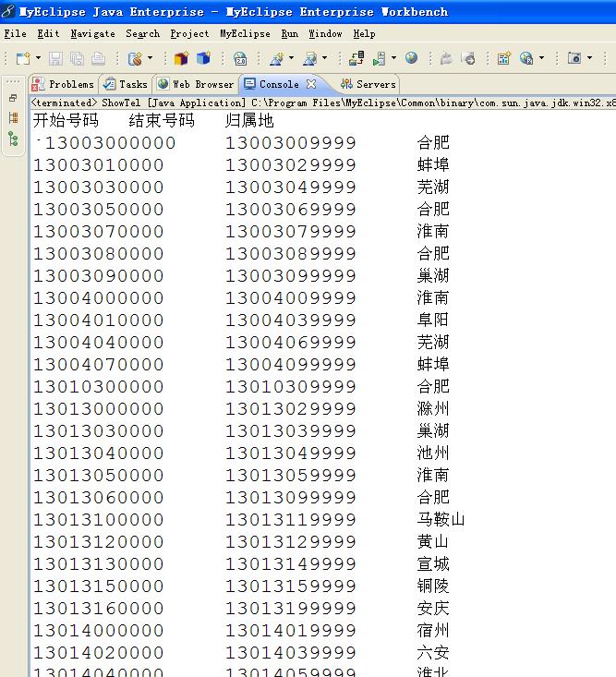This screenshot has width=616, height=677.
Task: Click the 结束号码 column header text
Action: (x=162, y=120)
